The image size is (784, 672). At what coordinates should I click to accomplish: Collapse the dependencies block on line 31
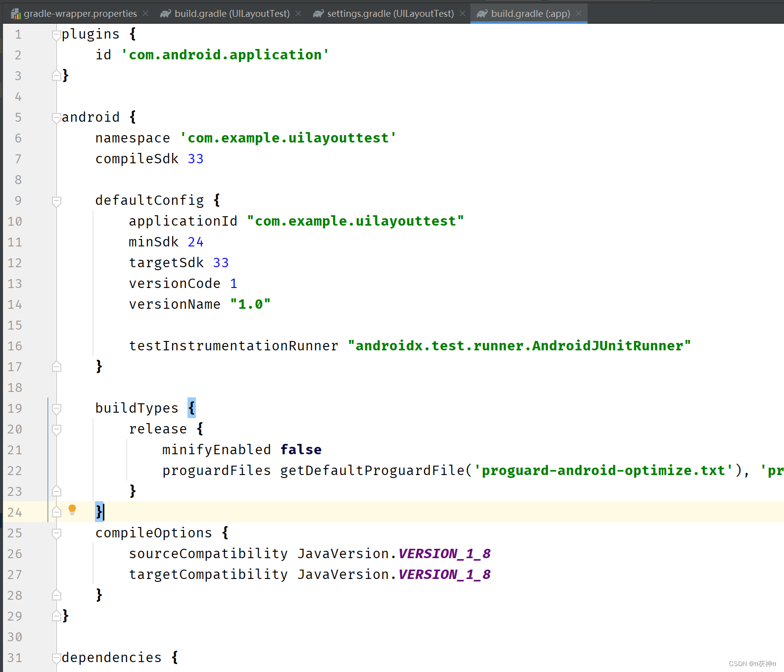tap(56, 658)
